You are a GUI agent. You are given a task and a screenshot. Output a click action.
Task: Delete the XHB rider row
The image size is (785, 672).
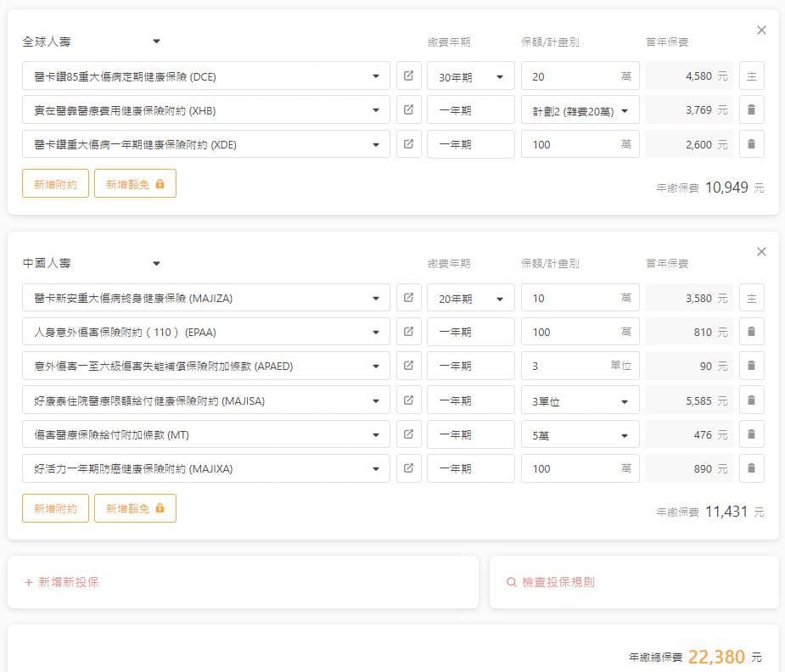pos(751,109)
